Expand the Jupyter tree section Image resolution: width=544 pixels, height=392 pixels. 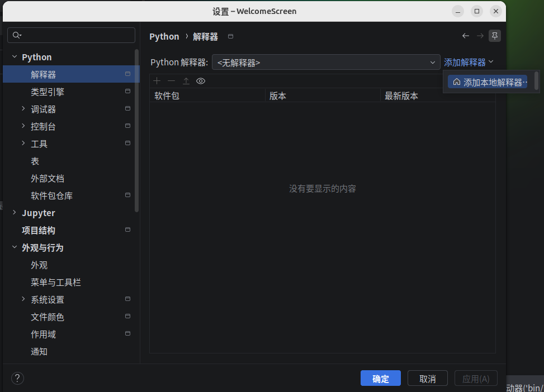[x=14, y=212]
